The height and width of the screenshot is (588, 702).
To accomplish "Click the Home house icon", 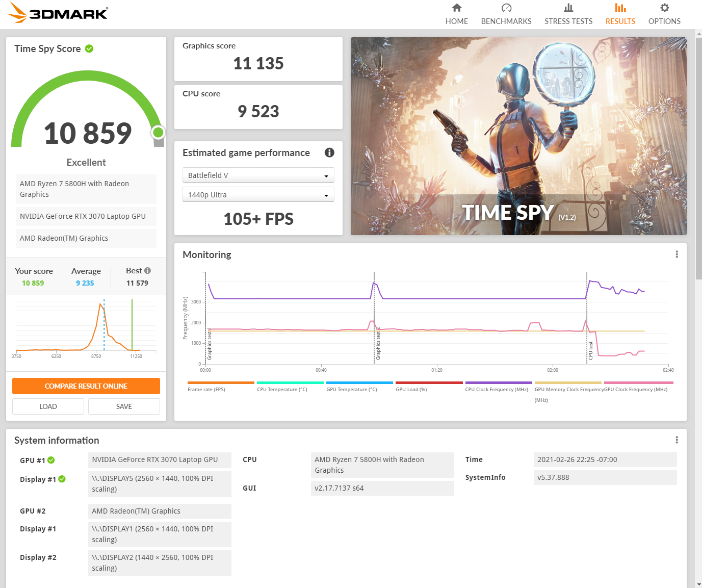I will (x=457, y=8).
